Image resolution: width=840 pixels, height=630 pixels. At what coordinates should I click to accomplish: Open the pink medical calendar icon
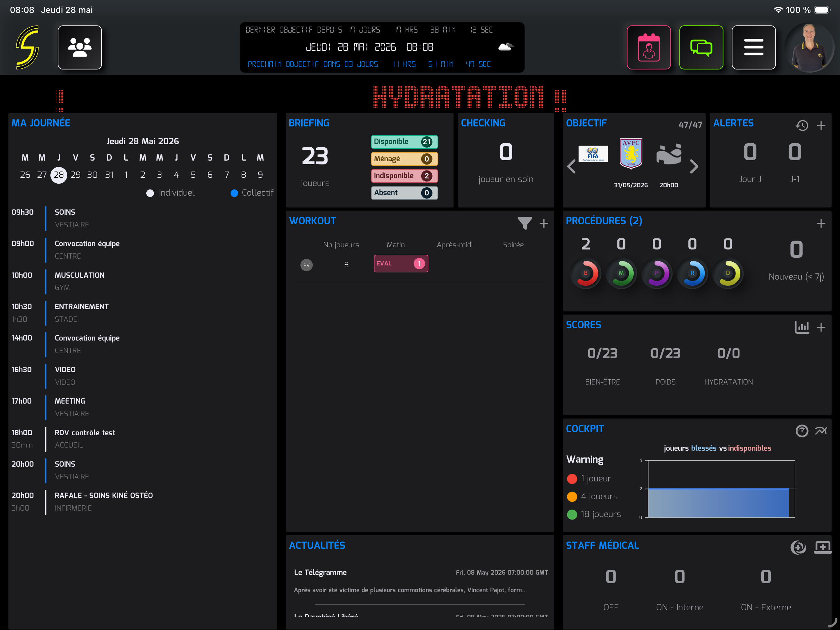[x=649, y=47]
